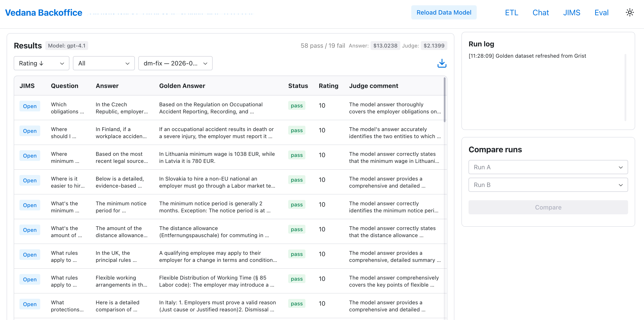The image size is (644, 320).
Task: Open JIMS for the Czech Republic row
Action: click(30, 106)
